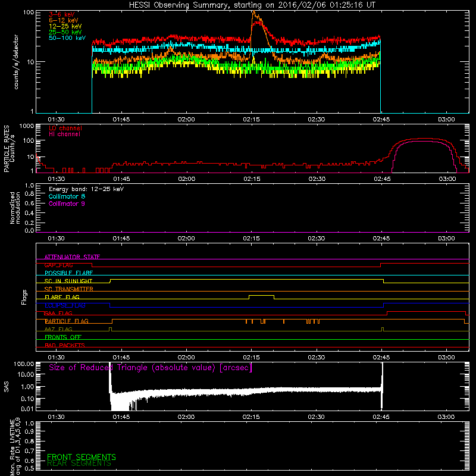
Task: Click the HI channel particle hump plateau
Action: 424,142
